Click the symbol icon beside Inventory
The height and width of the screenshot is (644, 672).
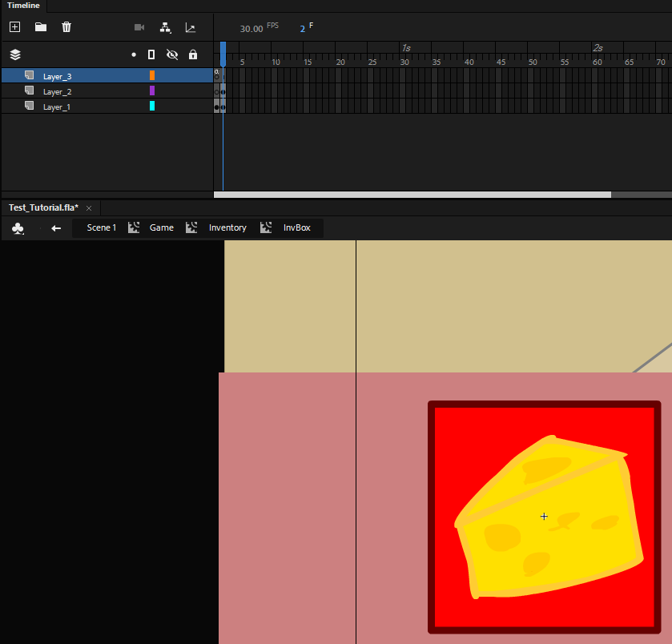(191, 227)
